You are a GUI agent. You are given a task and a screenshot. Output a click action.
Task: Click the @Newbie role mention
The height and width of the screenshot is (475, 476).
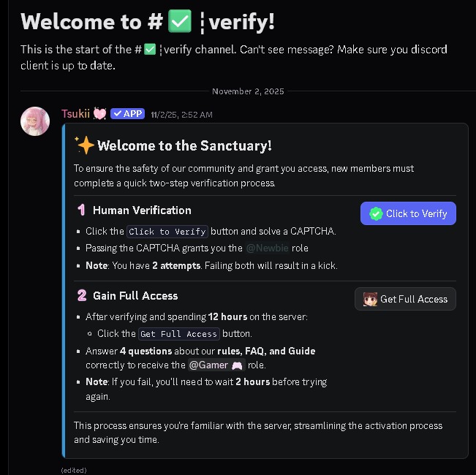[x=267, y=248]
